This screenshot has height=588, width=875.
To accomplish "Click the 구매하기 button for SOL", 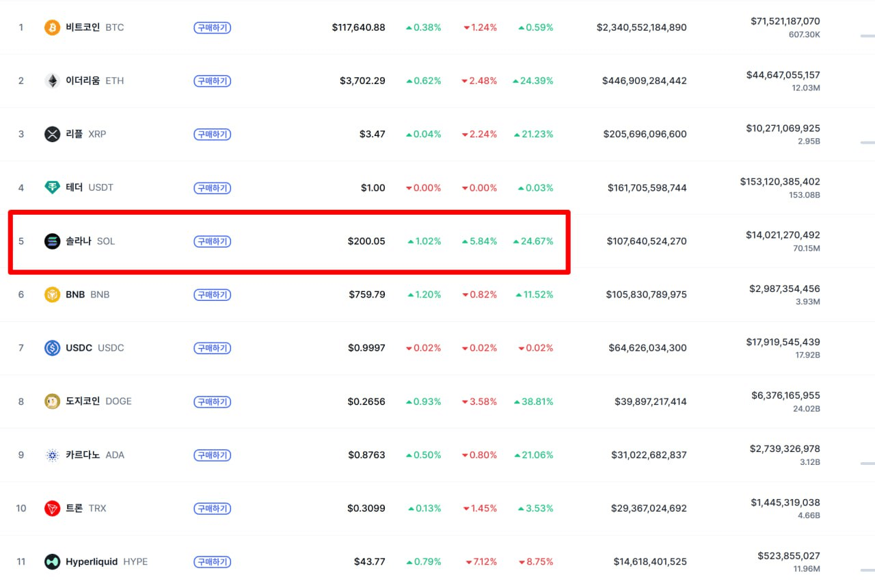I will 213,241.
